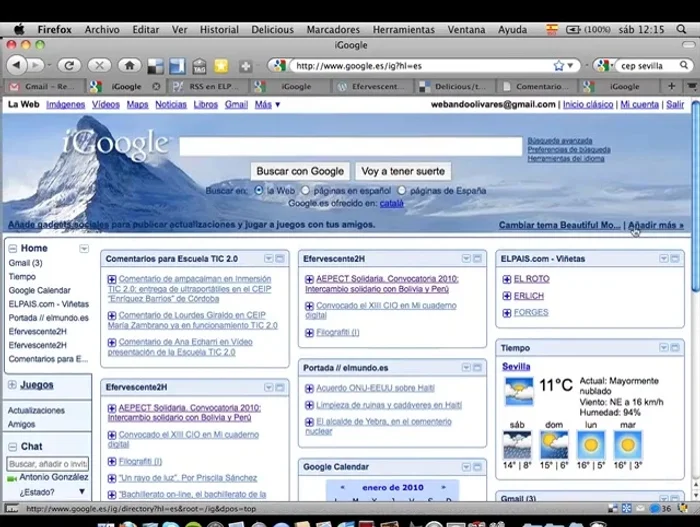Choose 'páginas de España' radio button
700x527 pixels.
(403, 190)
